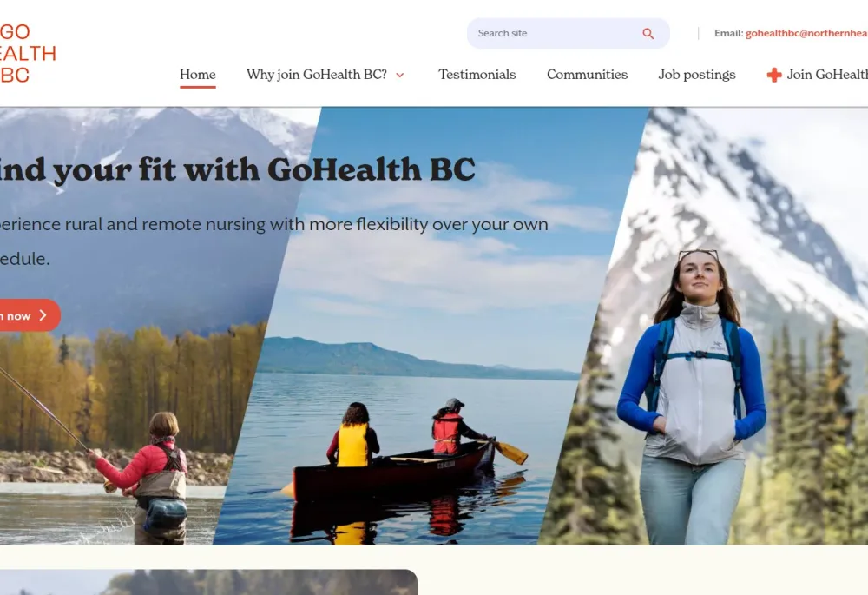Viewport: 868px width, 595px height.
Task: Expand the Why join GoHealth BC chevron
Action: [x=399, y=76]
